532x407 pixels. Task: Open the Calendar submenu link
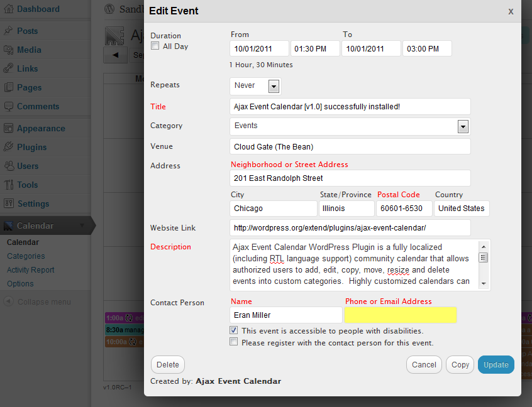(23, 242)
